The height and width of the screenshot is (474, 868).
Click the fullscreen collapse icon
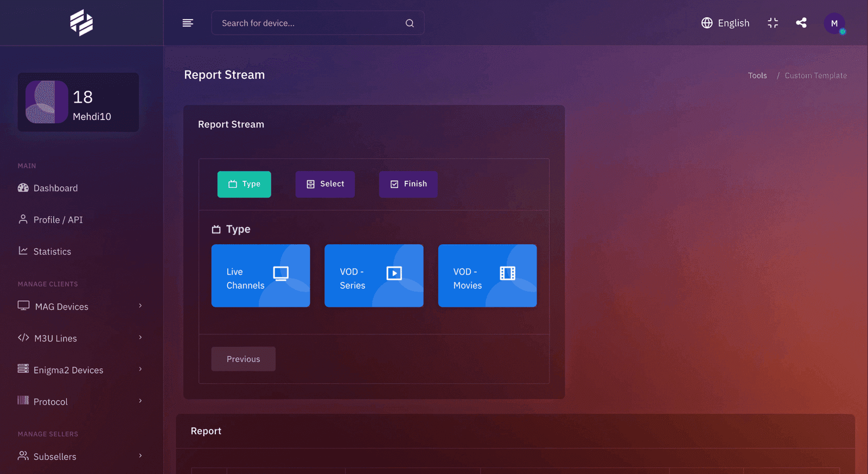(773, 23)
